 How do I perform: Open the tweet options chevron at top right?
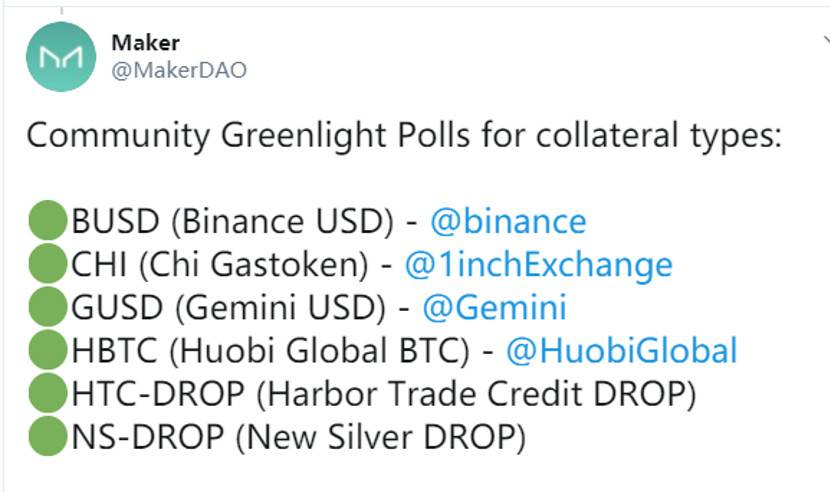tap(824, 40)
